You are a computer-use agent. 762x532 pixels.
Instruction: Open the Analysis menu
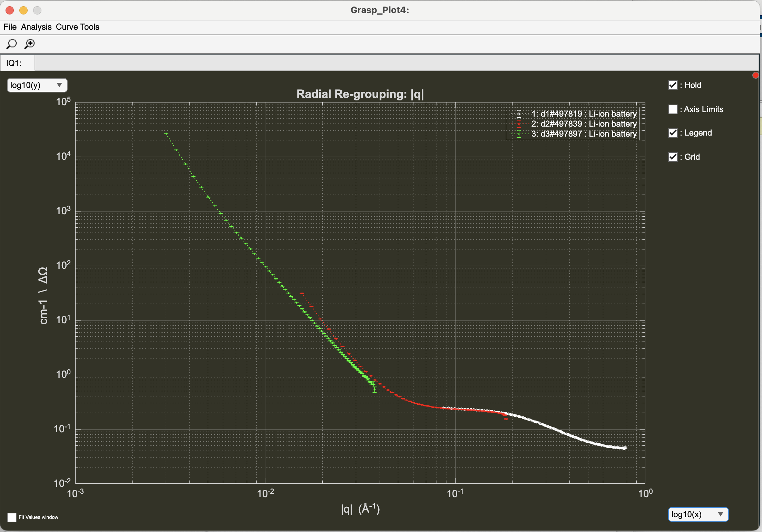pyautogui.click(x=36, y=27)
